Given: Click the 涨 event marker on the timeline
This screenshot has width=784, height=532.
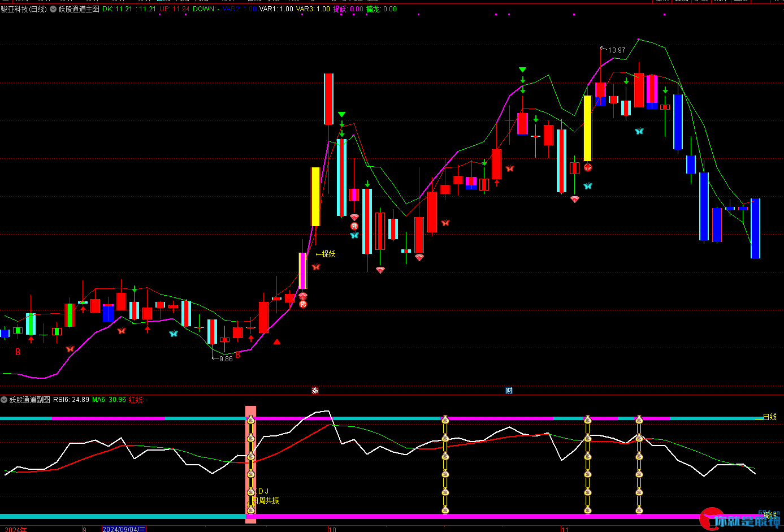Looking at the screenshot, I should point(315,391).
